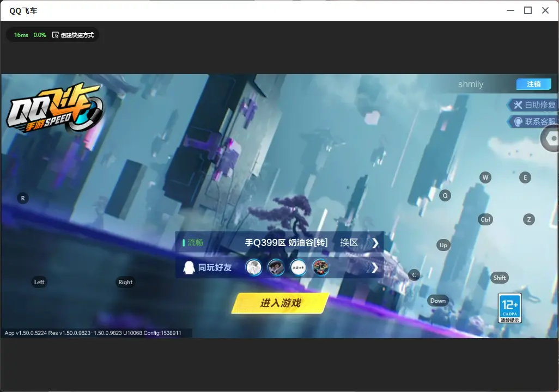
Task: Click the Q key overlay
Action: [445, 195]
